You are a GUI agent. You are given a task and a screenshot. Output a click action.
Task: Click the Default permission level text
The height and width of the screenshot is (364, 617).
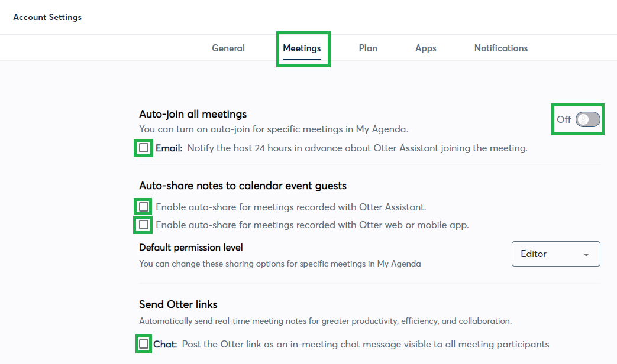tap(192, 247)
